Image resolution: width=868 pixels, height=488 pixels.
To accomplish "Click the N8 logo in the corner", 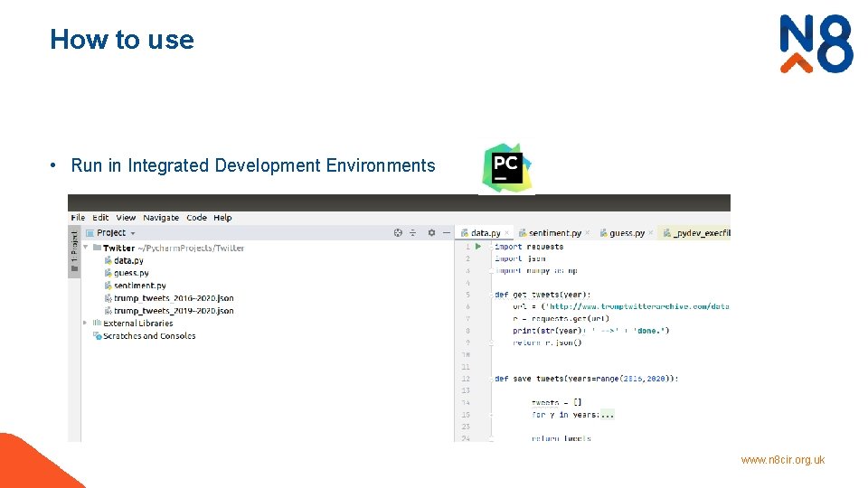I will point(816,44).
